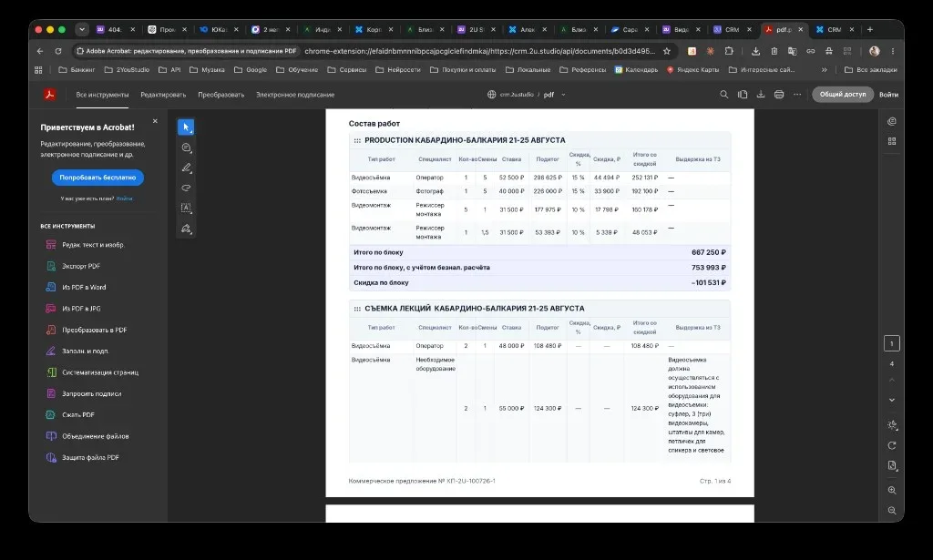This screenshot has width=933, height=560.
Task: Open the Protect PDF file tool
Action: [83, 458]
